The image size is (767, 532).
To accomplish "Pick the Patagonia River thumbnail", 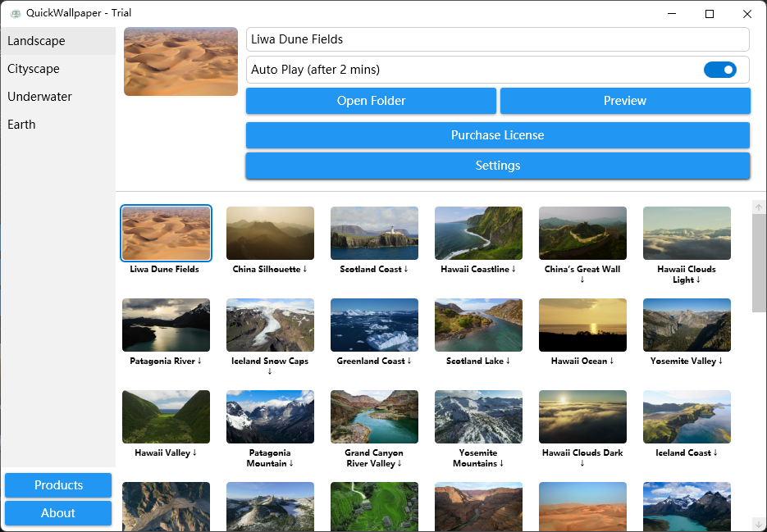I will pyautogui.click(x=166, y=325).
